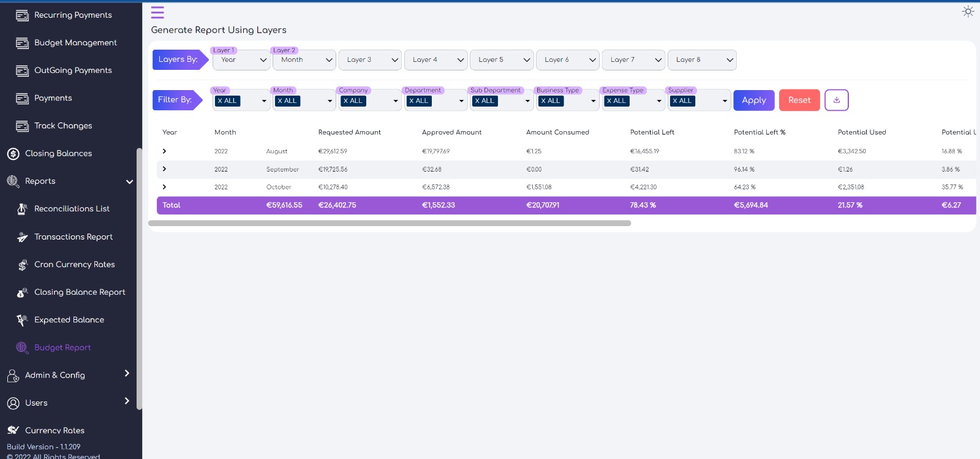Viewport: 980px width, 459px height.
Task: Go to Track Changes page
Action: 62,126
